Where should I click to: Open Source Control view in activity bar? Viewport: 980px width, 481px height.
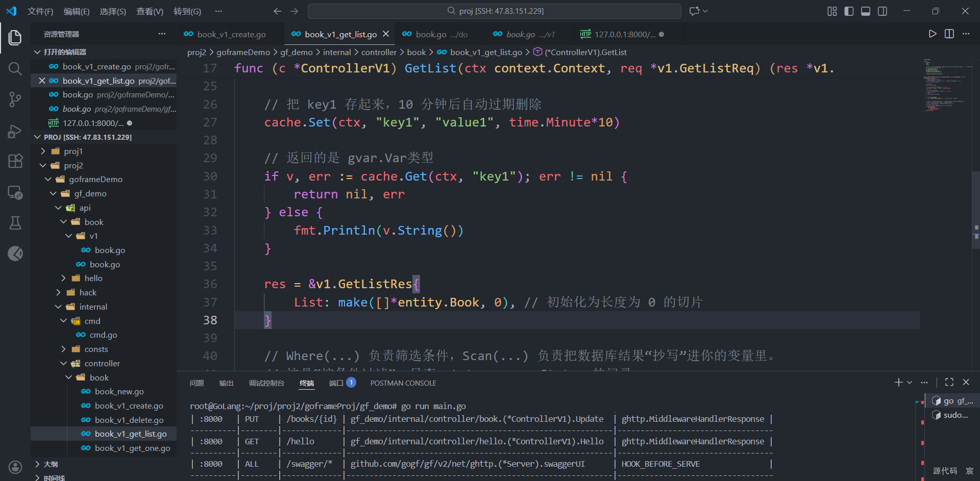pyautogui.click(x=15, y=99)
